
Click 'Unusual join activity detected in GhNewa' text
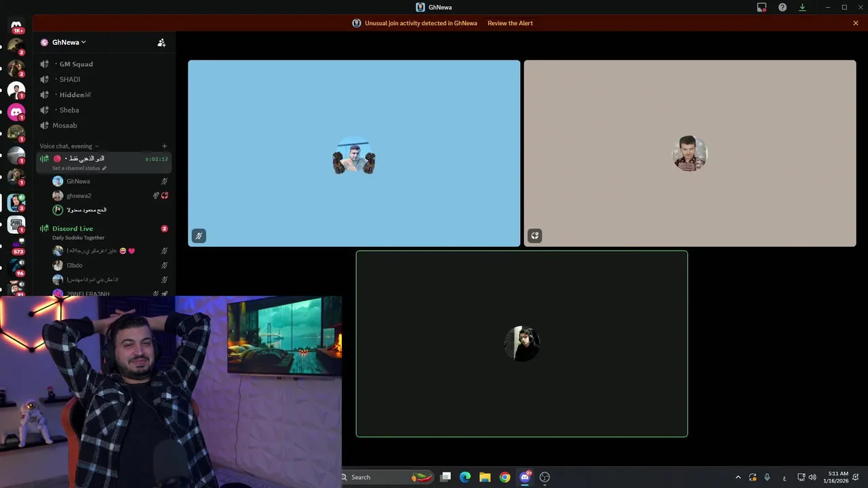(421, 23)
